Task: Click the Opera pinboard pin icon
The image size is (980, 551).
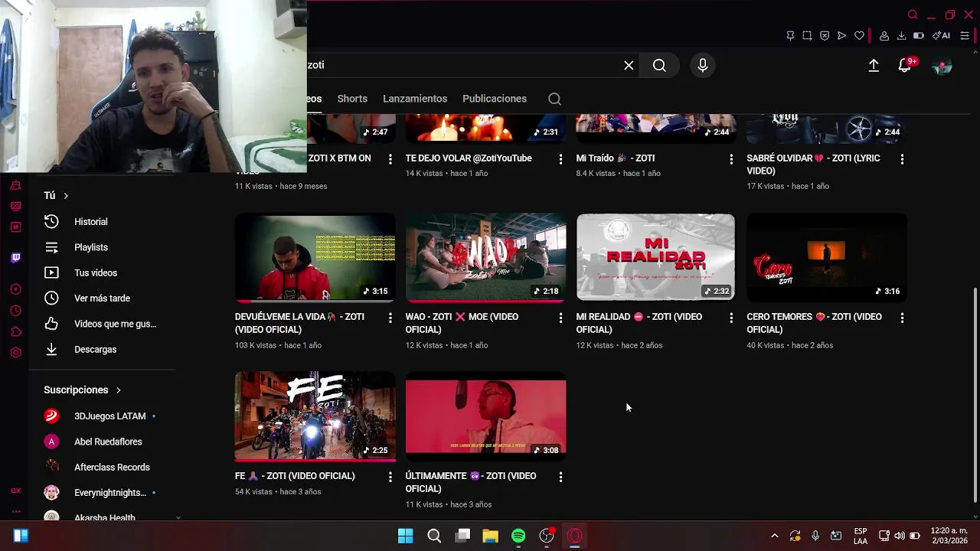Action: tap(790, 36)
